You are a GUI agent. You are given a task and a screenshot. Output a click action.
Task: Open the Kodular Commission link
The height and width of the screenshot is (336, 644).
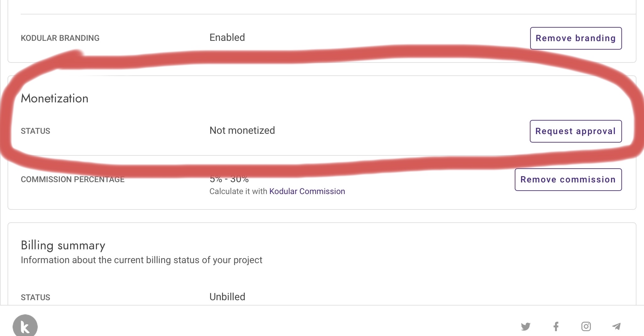(x=307, y=191)
